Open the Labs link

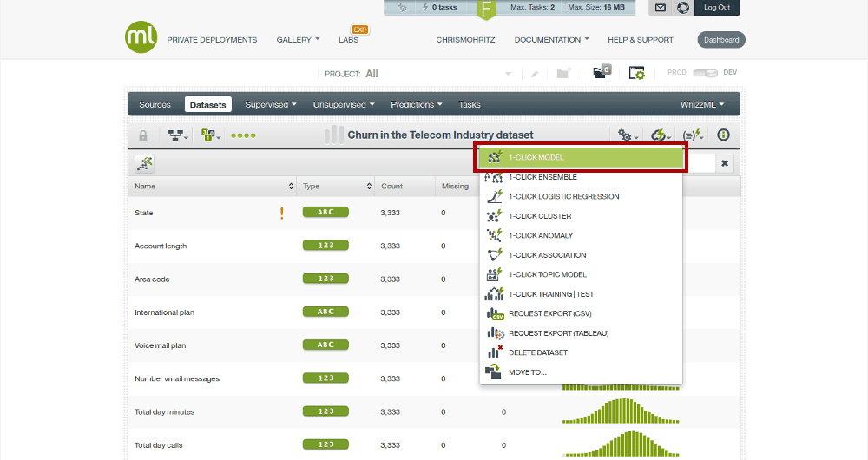point(349,40)
